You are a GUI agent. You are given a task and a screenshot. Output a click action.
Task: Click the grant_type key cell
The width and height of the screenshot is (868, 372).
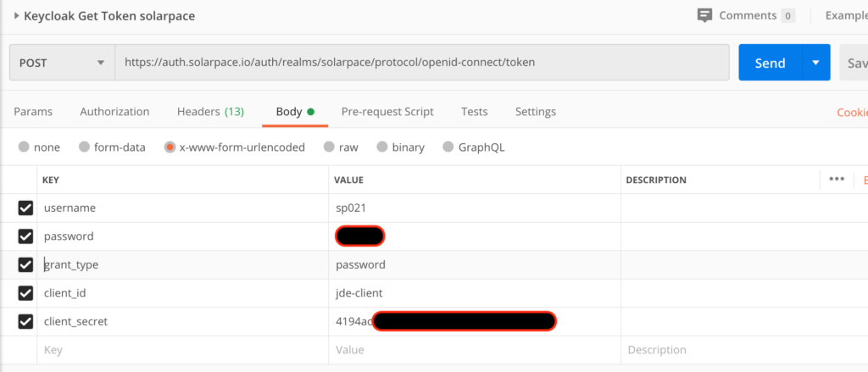coord(183,264)
